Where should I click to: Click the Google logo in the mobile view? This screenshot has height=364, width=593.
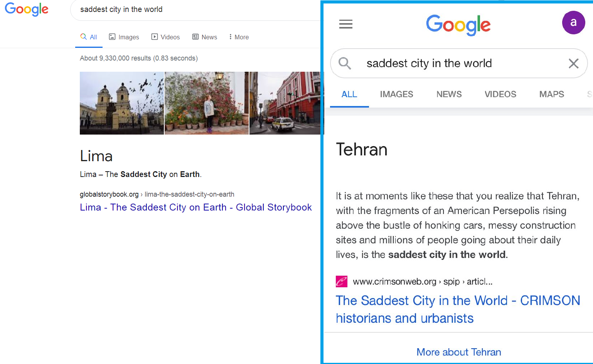coord(458,25)
